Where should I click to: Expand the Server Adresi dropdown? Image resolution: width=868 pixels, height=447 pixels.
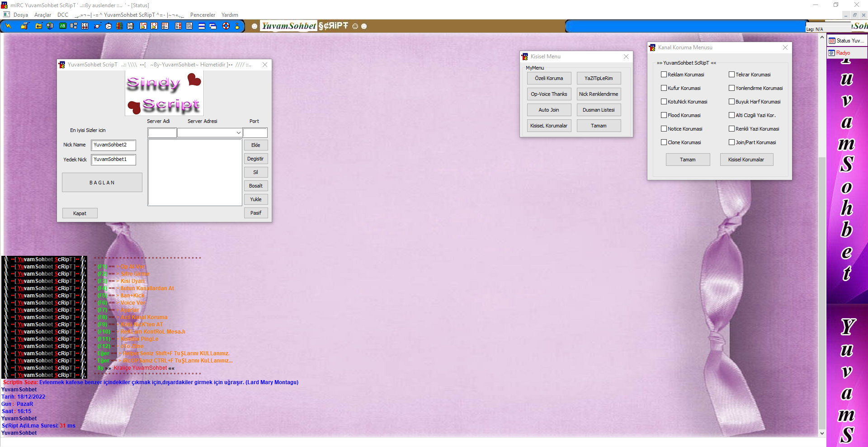click(x=238, y=133)
